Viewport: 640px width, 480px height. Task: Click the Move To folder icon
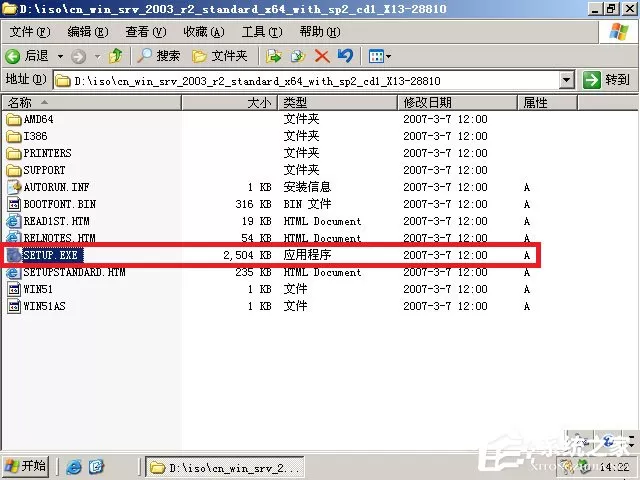tap(273, 56)
